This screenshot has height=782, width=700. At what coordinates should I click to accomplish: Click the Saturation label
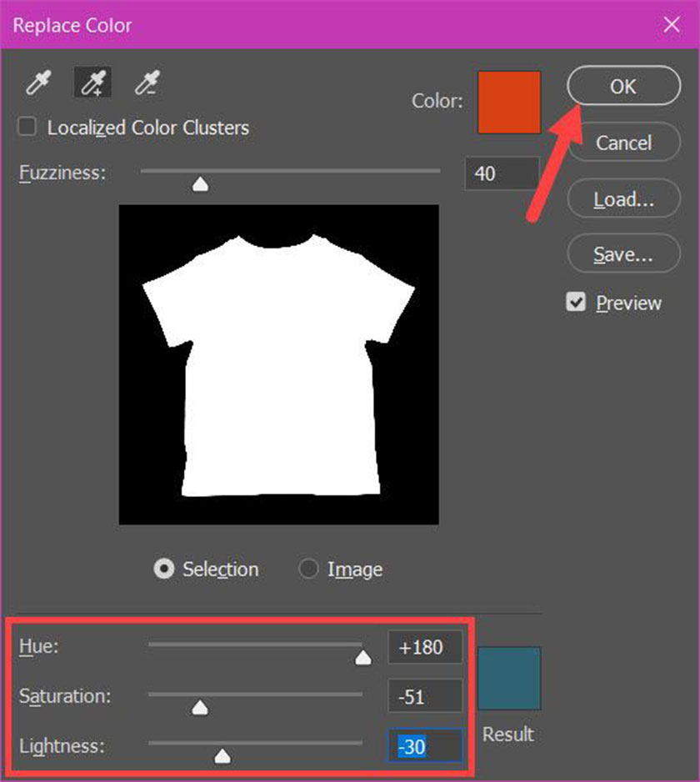(65, 696)
